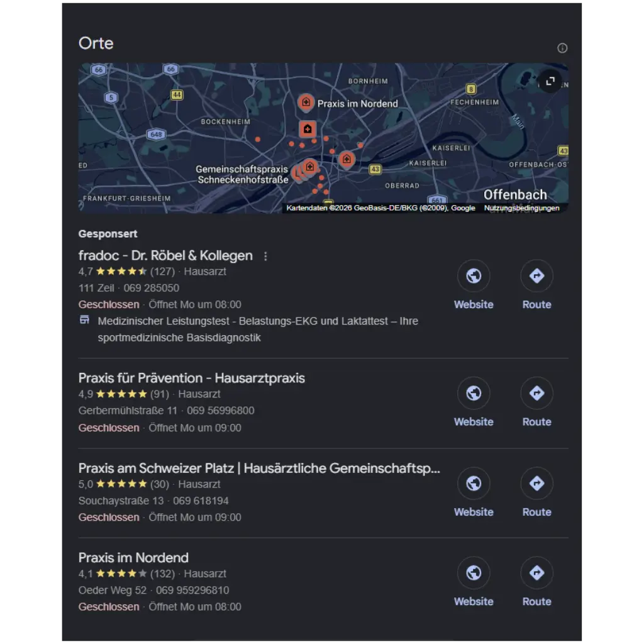Screen dimensions: 644x644
Task: Click the Praxis im Nordend map pin
Action: 306,103
